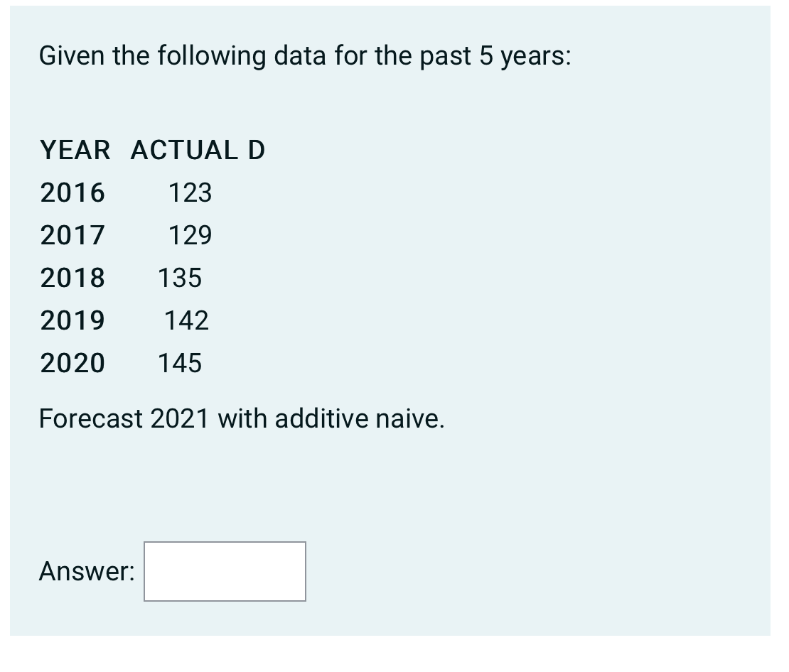Select the 2019 row label

pos(72,320)
